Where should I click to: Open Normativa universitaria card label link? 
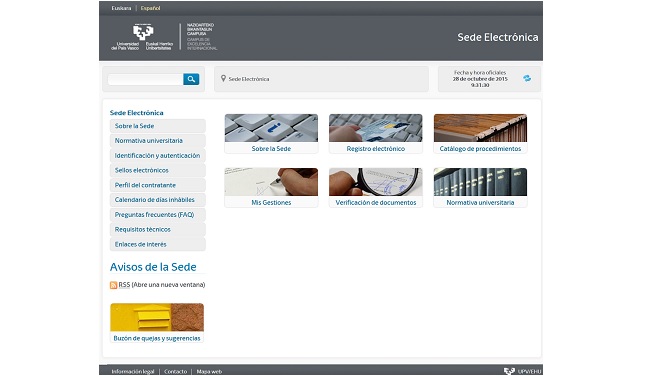point(480,203)
